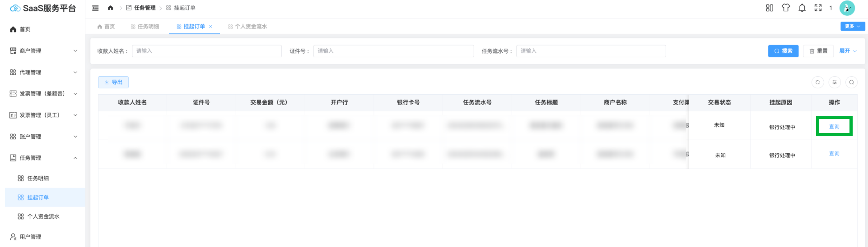
Task: Focus the 收款人姓名 input field
Action: [206, 51]
